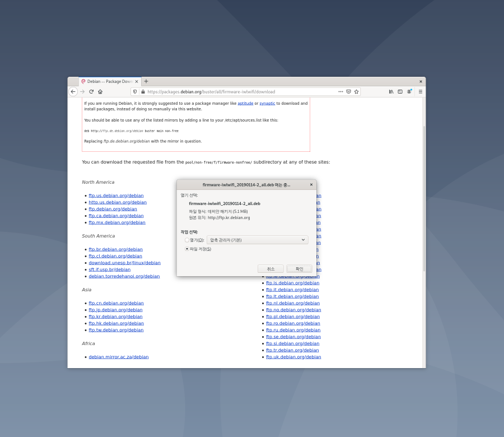Open debian.torredehanoi.org/debian link
This screenshot has width=504, height=437.
pyautogui.click(x=124, y=276)
